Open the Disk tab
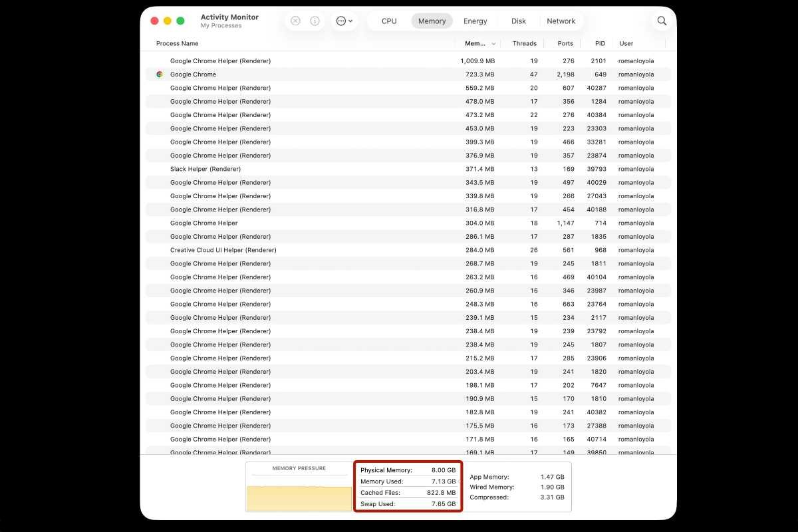Screen dimensions: 798x532 coord(519,21)
